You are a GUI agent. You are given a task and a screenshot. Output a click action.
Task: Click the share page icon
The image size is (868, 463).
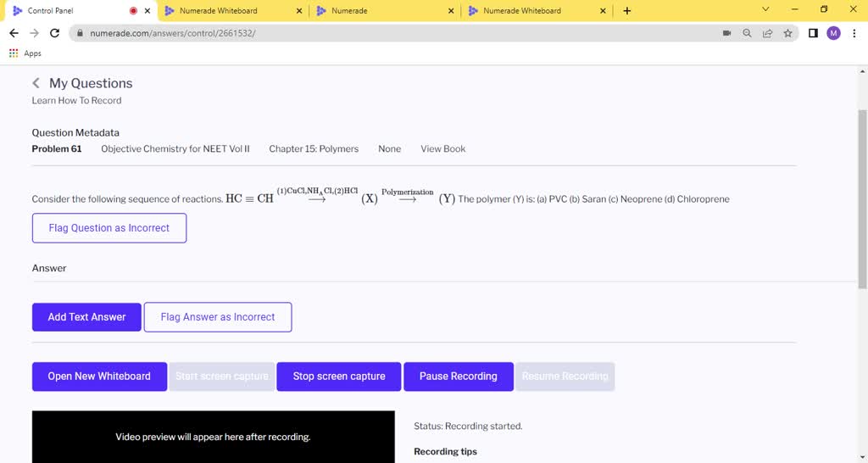[767, 33]
